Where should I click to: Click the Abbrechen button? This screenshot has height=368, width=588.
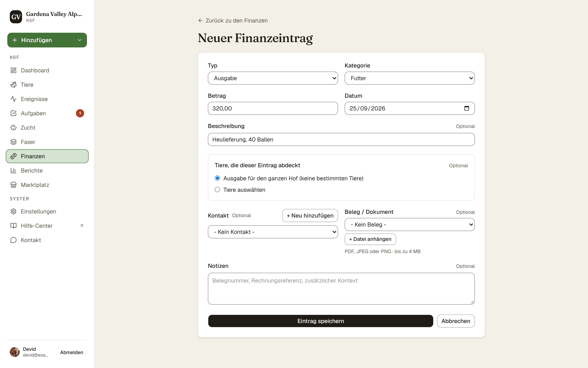coord(455,321)
